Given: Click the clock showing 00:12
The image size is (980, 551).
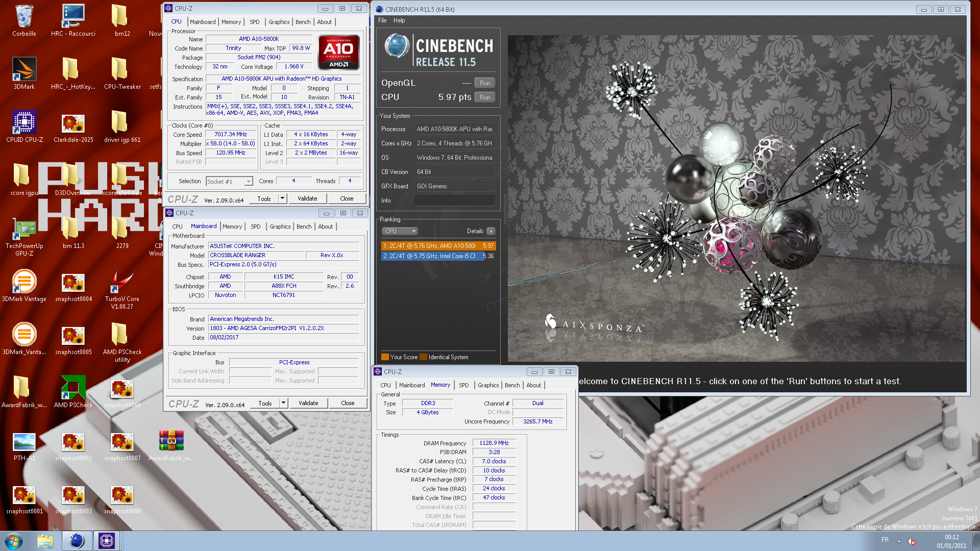Looking at the screenshot, I should 951,537.
